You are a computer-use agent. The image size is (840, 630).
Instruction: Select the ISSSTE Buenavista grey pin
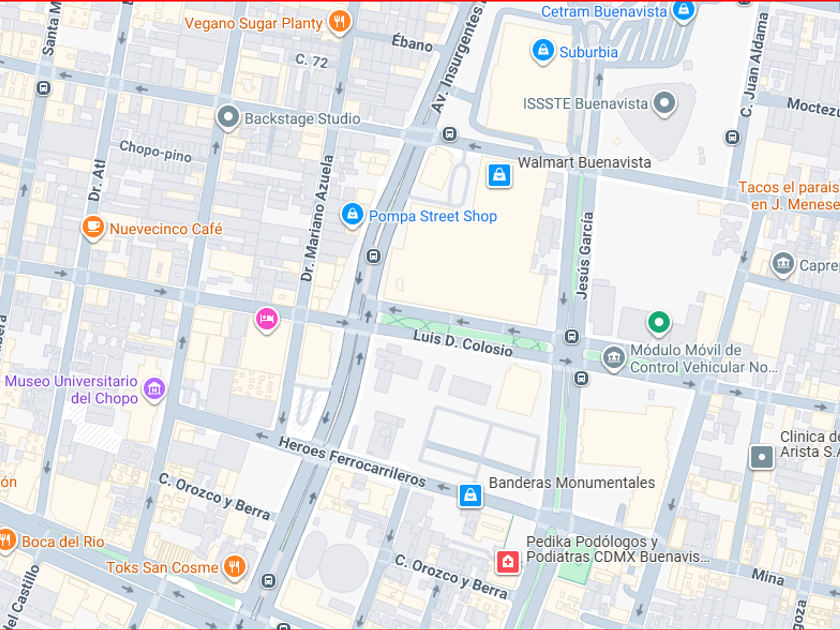click(664, 103)
